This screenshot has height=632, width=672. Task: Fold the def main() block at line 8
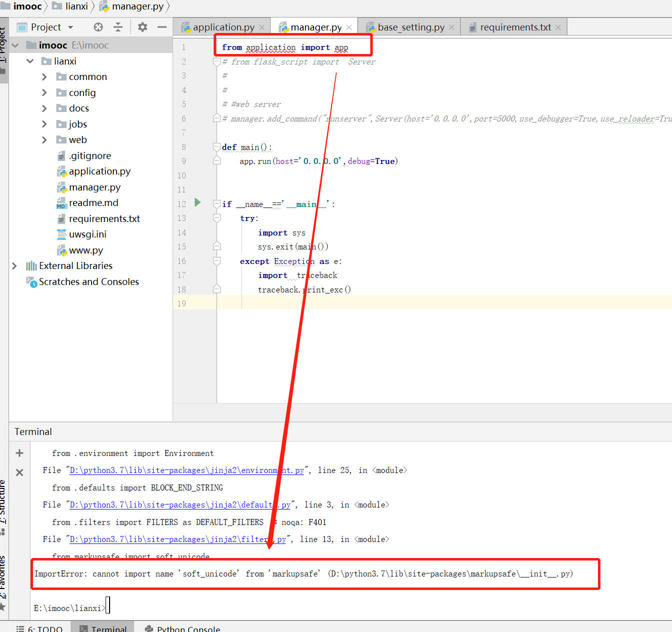point(217,147)
